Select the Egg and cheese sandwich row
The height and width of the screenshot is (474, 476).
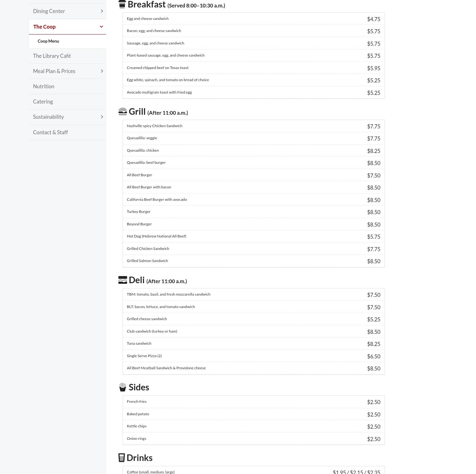[254, 19]
